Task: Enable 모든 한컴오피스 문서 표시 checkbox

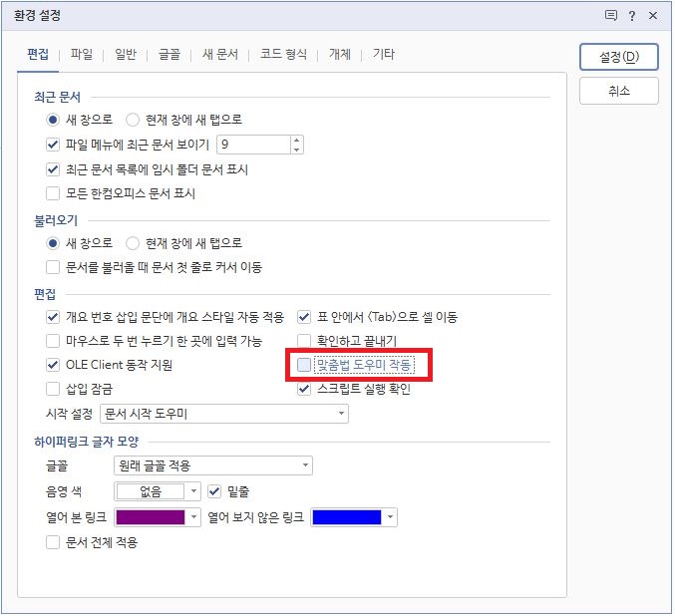Action: coord(53,193)
